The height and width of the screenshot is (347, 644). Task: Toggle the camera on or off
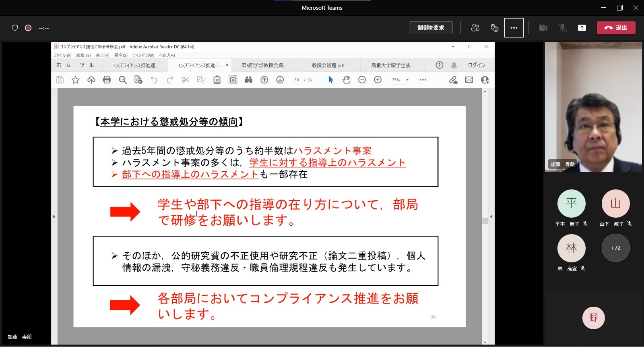click(x=543, y=28)
